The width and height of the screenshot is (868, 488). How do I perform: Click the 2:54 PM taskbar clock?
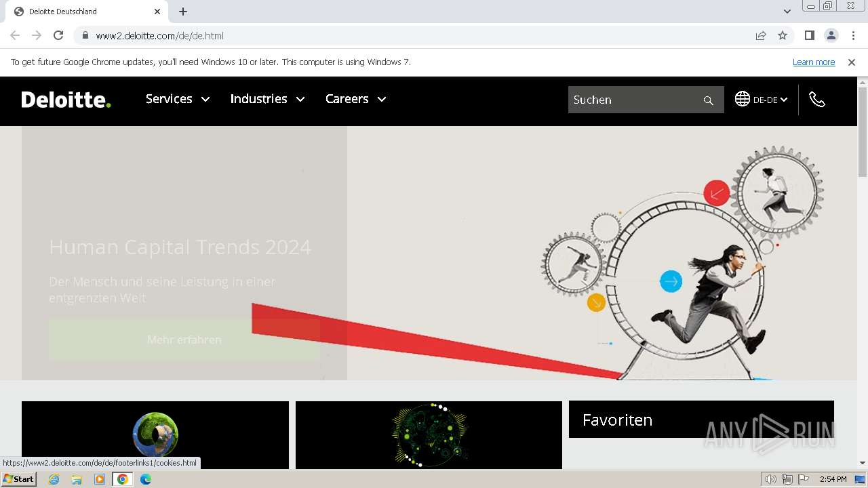point(833,479)
